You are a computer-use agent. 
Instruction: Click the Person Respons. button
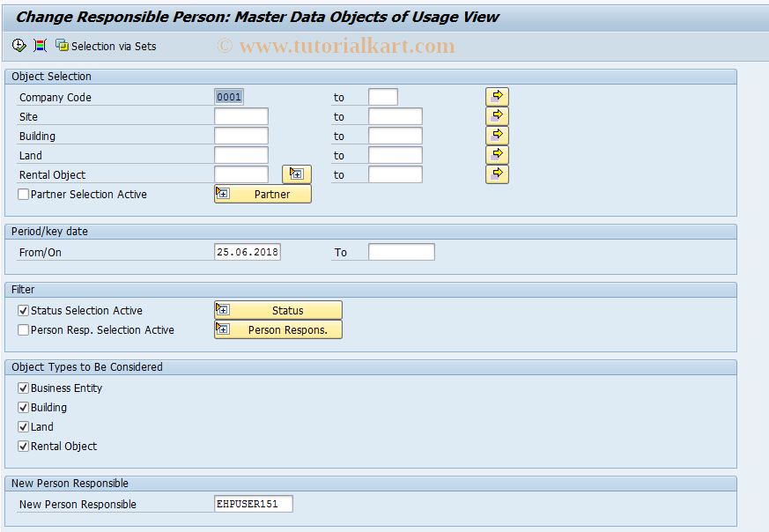[x=278, y=329]
